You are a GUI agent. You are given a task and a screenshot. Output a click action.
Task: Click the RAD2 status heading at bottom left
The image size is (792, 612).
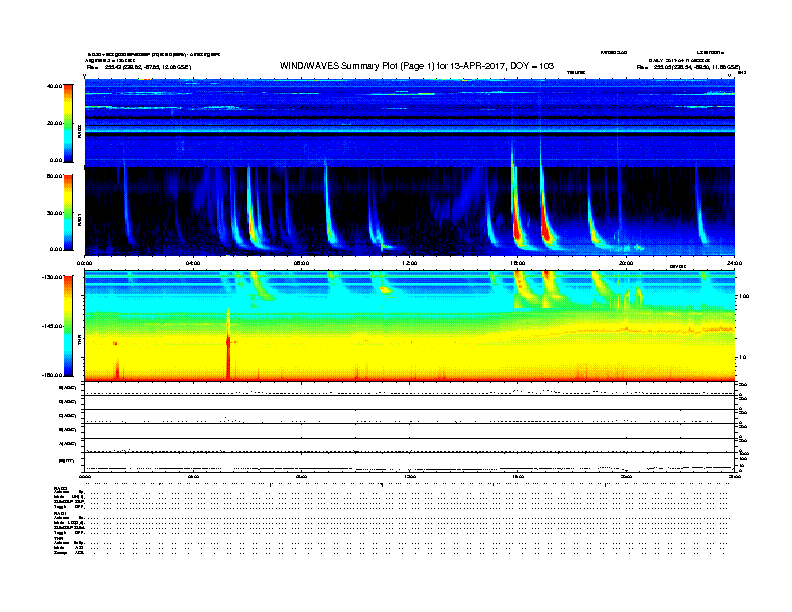pyautogui.click(x=61, y=488)
